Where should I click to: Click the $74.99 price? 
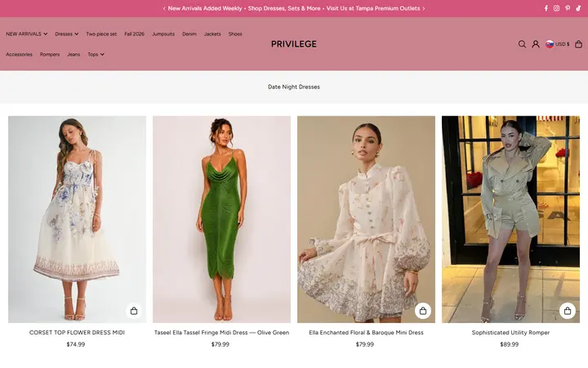76,344
